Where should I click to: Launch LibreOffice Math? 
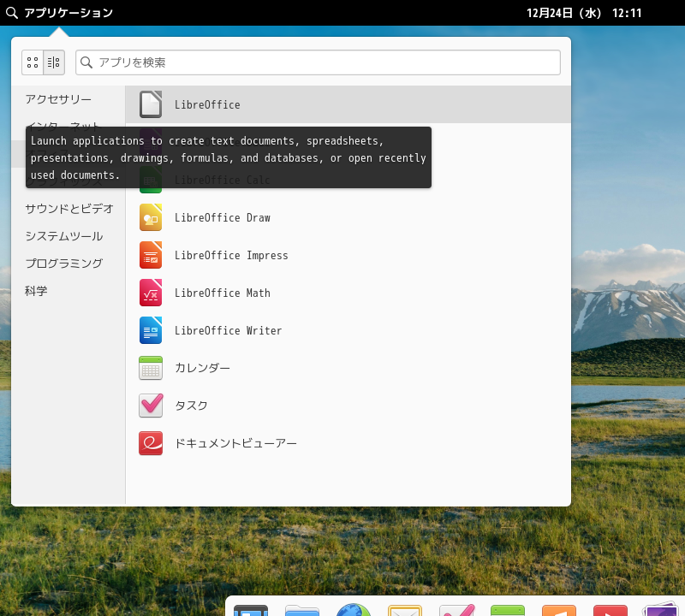(x=348, y=293)
